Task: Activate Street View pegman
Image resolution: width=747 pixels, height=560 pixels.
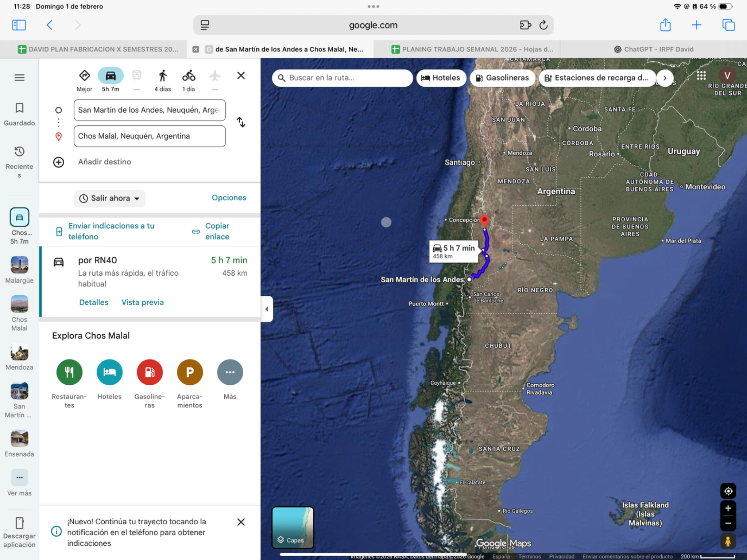Action: click(x=728, y=541)
